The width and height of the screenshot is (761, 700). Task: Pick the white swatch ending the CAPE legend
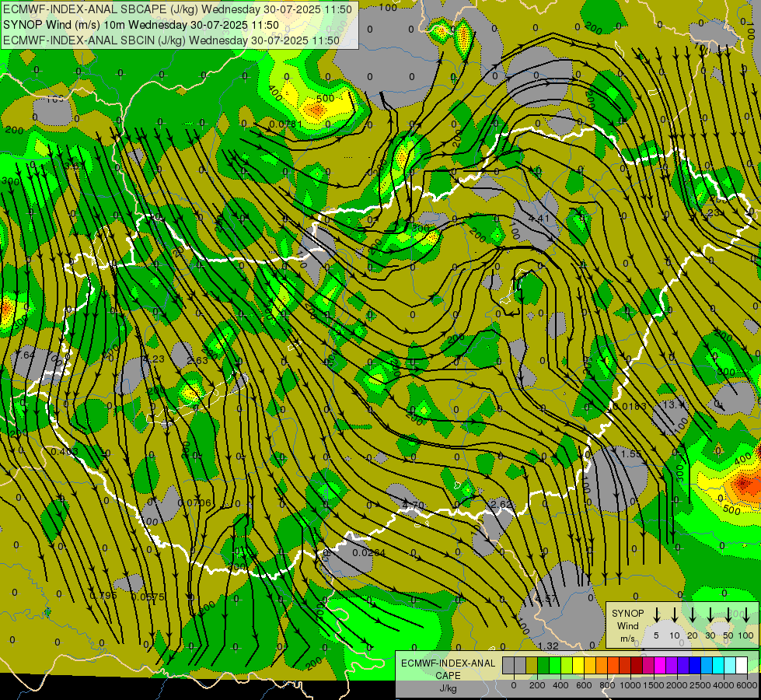tap(742, 665)
